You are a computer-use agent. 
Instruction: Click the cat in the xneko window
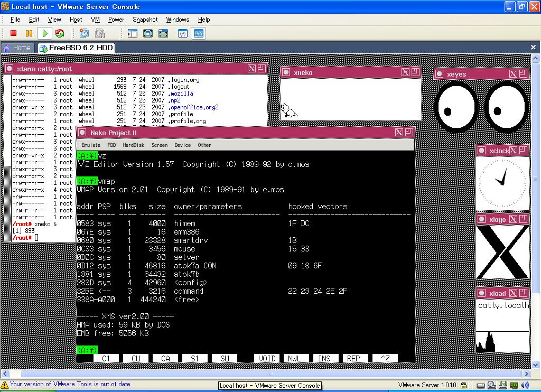point(288,110)
